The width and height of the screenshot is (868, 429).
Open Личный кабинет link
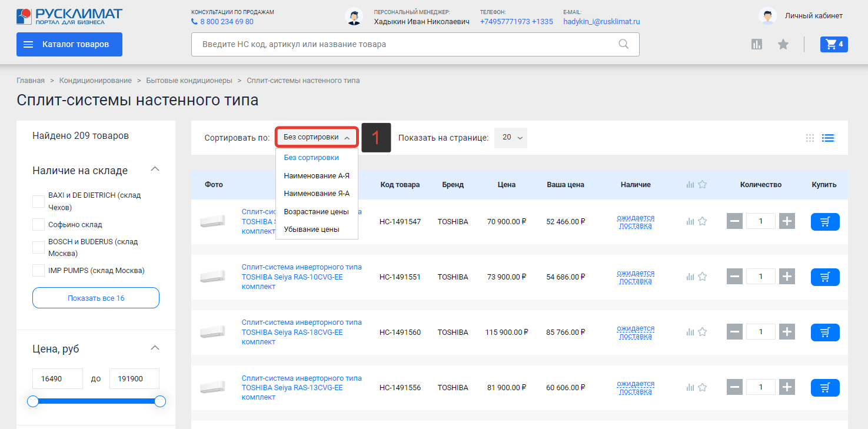814,16
